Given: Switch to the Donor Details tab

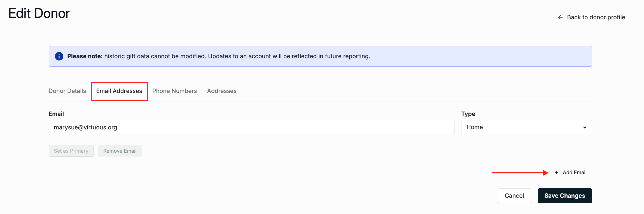Looking at the screenshot, I should pyautogui.click(x=67, y=91).
